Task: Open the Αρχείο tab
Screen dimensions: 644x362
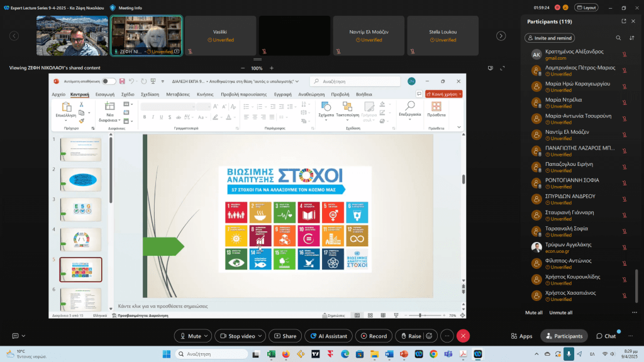Action: tap(58, 94)
